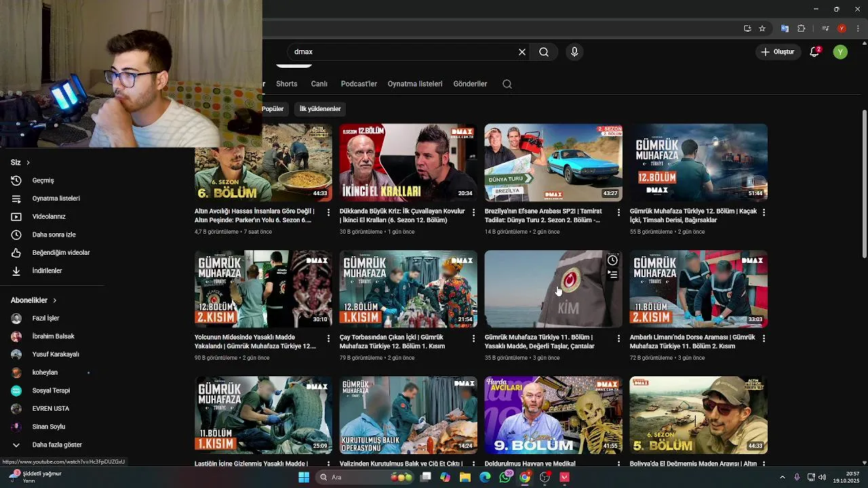Open Kurutulmuş Balık Operasyonu thumbnail
The width and height of the screenshot is (868, 488).
pyautogui.click(x=408, y=415)
